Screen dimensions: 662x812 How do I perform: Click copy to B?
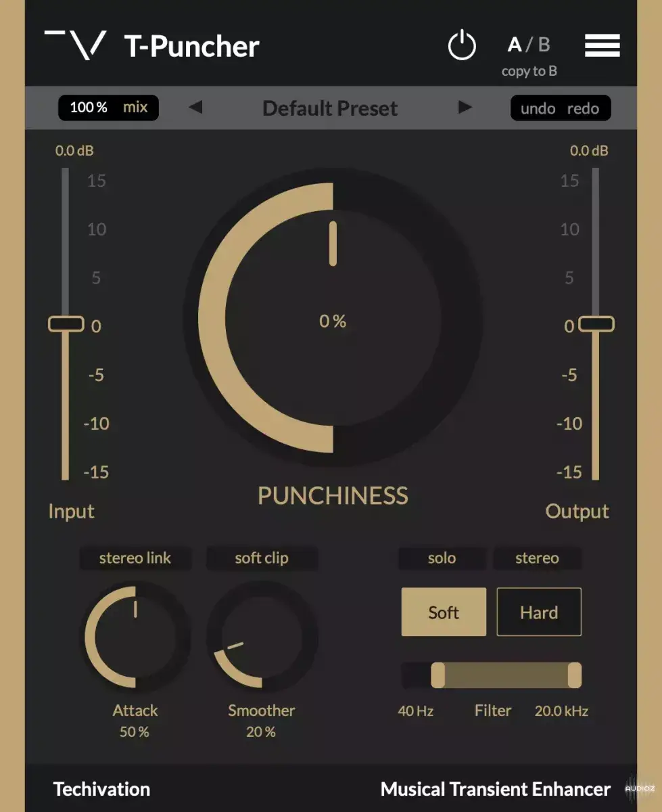click(529, 71)
